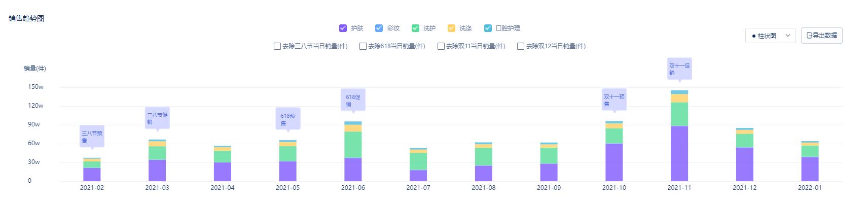The width and height of the screenshot is (868, 198).
Task: Enable 去除三八节当日销量 checkbox
Action: [x=277, y=46]
